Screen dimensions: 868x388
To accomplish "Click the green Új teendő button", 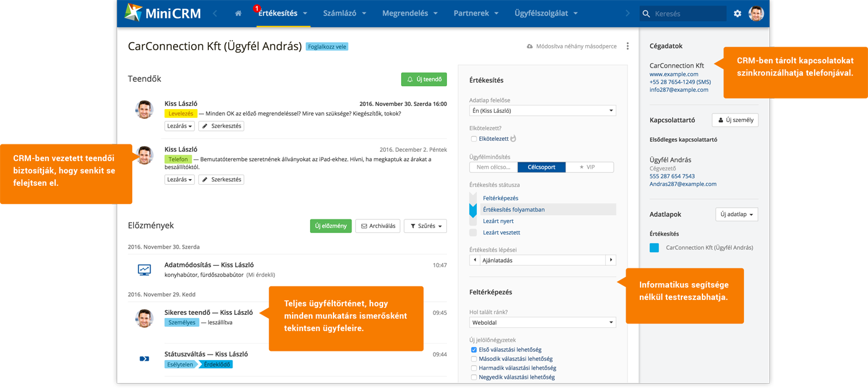I will pos(424,79).
